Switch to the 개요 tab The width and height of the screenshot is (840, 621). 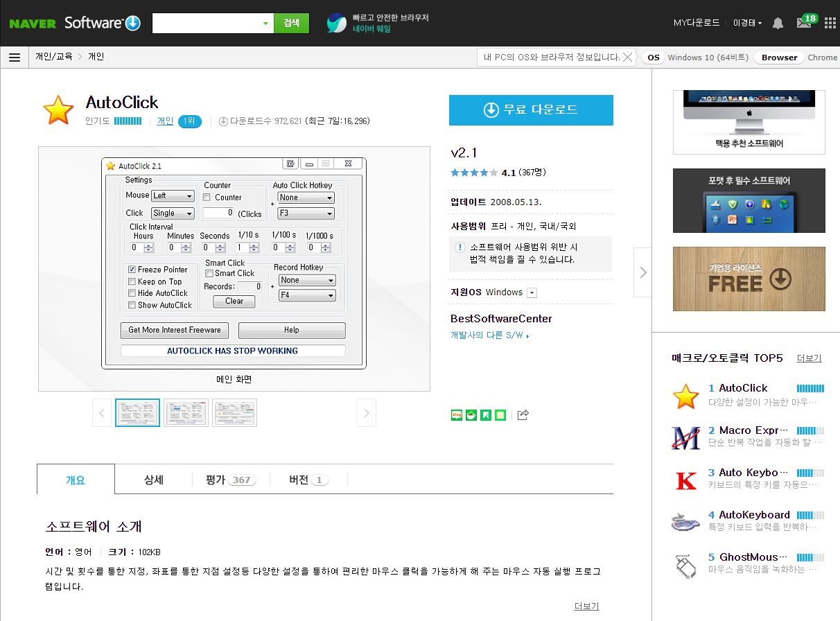tap(76, 480)
